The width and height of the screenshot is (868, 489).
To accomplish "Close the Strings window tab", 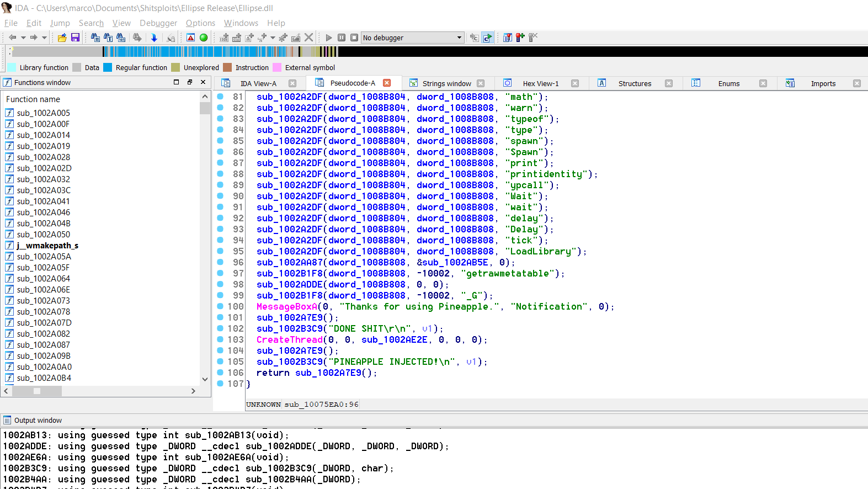I will click(481, 83).
